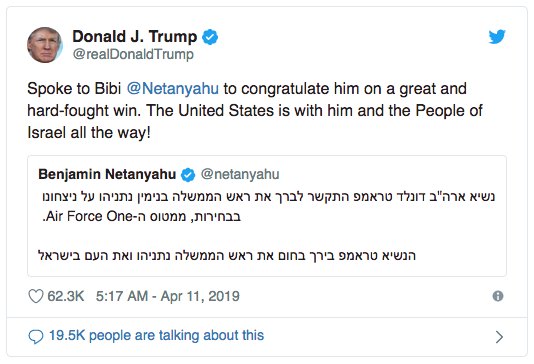Follow the @Netanyahu mention in the tweet
This screenshot has height=364, width=534.
tap(173, 89)
